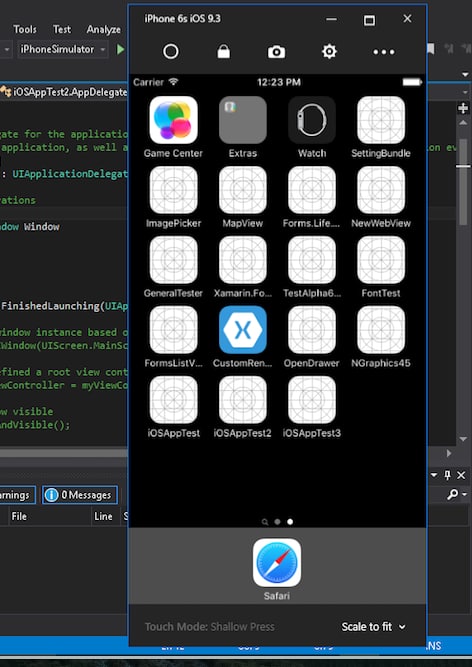Launch the FontTest app
Viewport: 472px width, 667px height.
click(x=381, y=260)
